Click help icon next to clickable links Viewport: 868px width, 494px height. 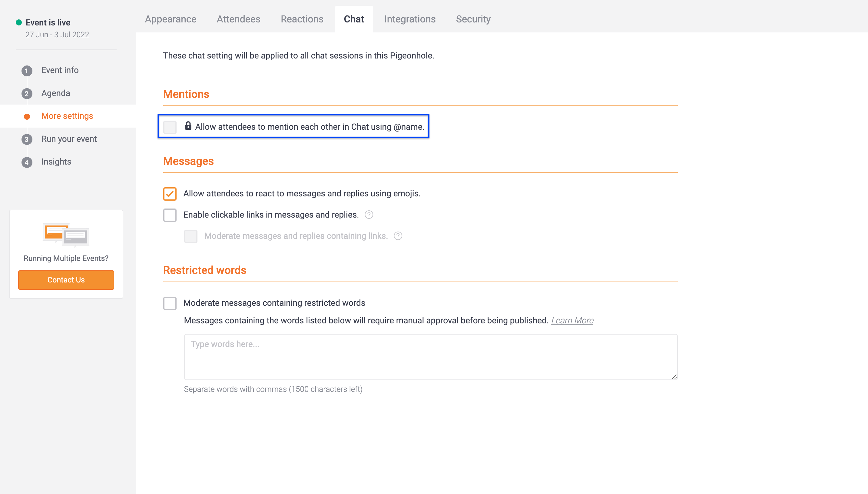369,215
